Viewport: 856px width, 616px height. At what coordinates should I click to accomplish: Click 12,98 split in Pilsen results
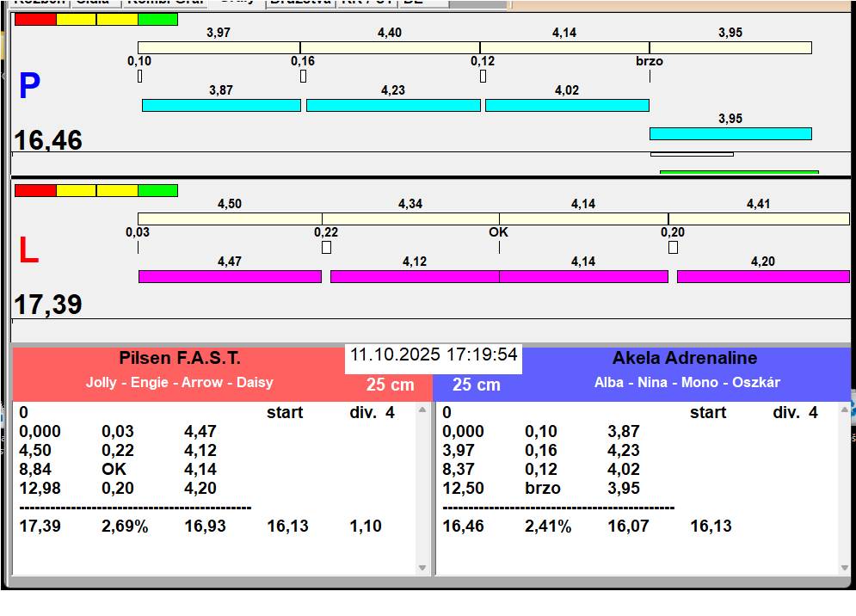(40, 488)
